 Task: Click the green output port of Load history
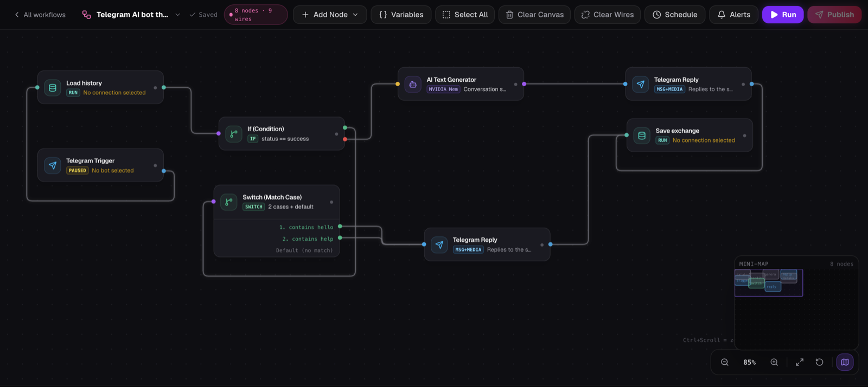[x=164, y=87]
